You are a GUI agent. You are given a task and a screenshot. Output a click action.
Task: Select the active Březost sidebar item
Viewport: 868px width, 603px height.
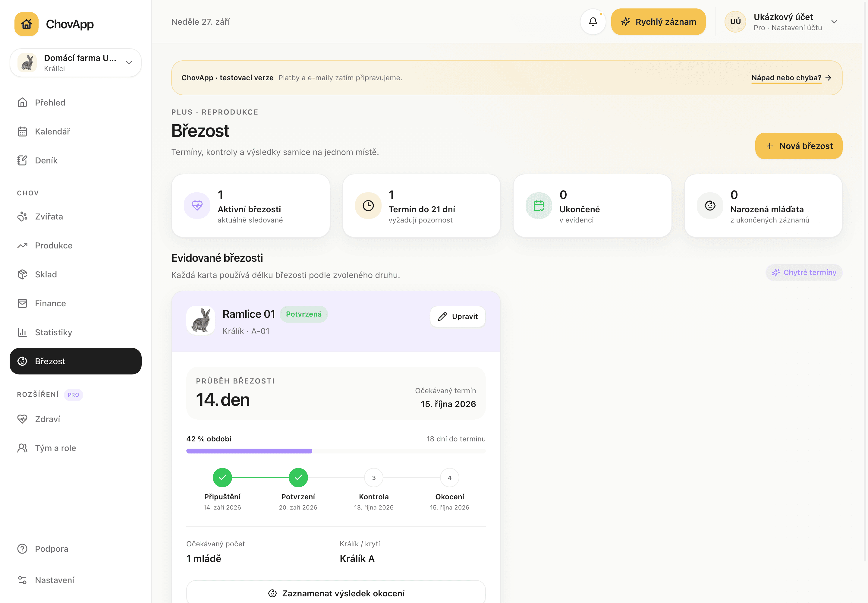[x=76, y=361]
